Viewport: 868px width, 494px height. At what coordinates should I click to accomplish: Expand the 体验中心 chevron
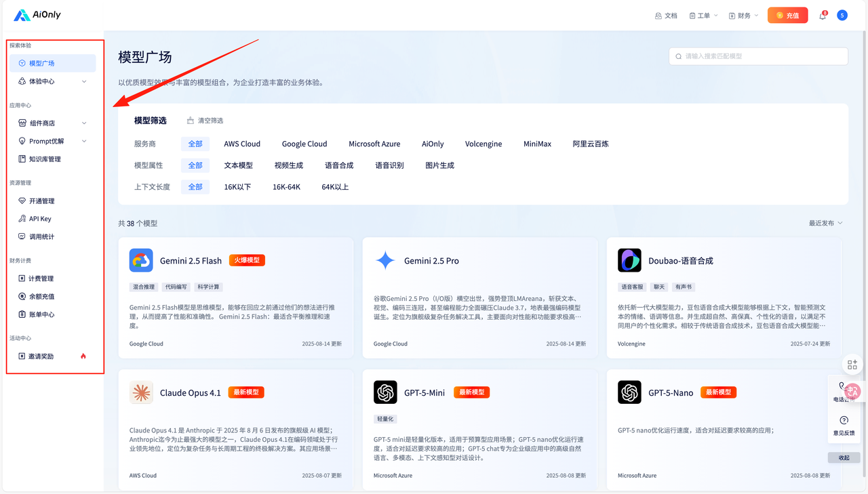84,81
